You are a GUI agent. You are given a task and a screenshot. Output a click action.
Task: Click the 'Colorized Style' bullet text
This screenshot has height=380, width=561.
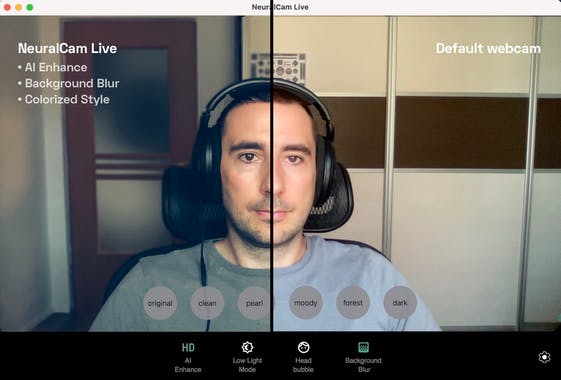coord(67,99)
